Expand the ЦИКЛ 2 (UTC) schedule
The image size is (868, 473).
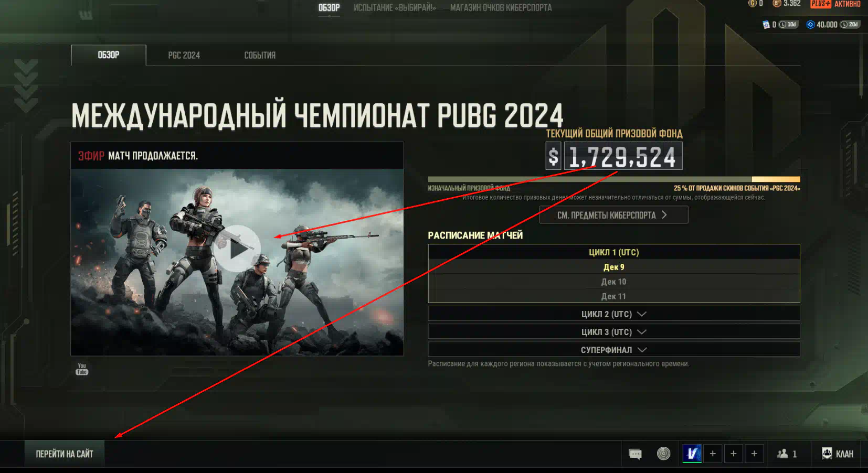614,314
